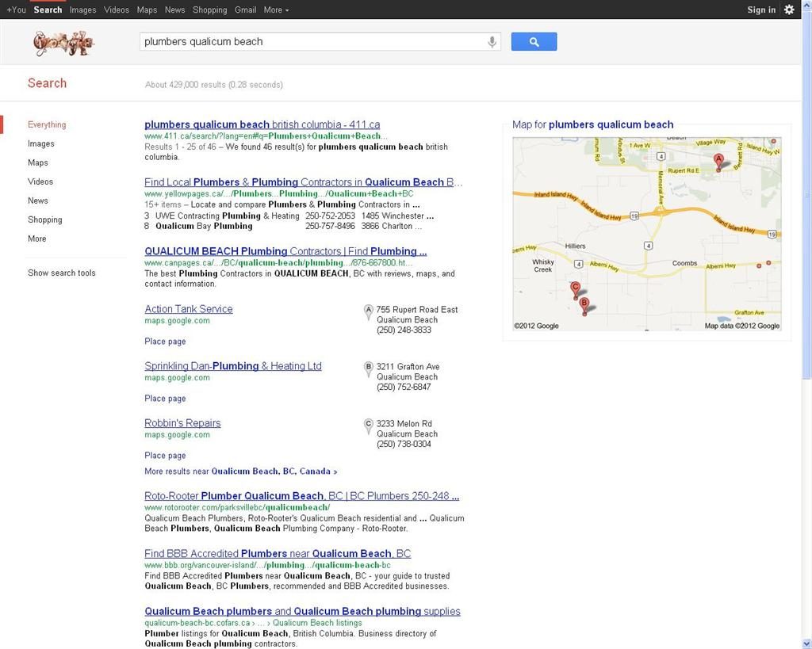The height and width of the screenshot is (649, 812).
Task: Click www.rotorooter.com green URL text
Action: (x=237, y=508)
